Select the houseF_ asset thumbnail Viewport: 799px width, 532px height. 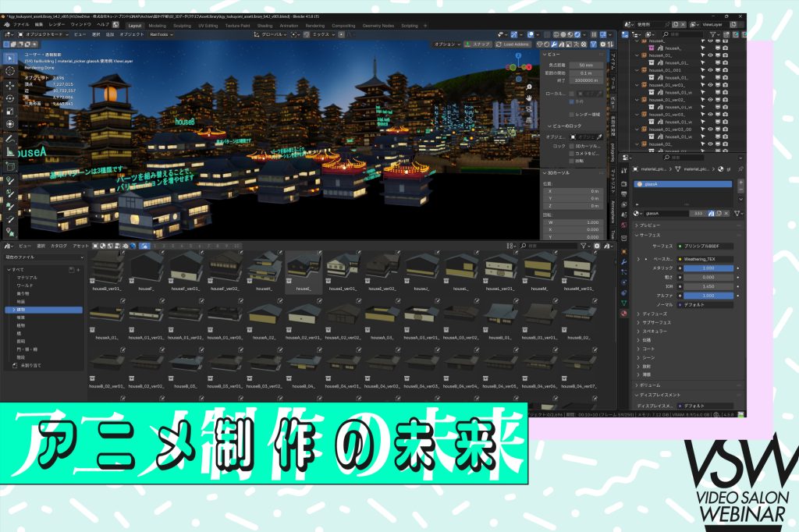tap(146, 271)
